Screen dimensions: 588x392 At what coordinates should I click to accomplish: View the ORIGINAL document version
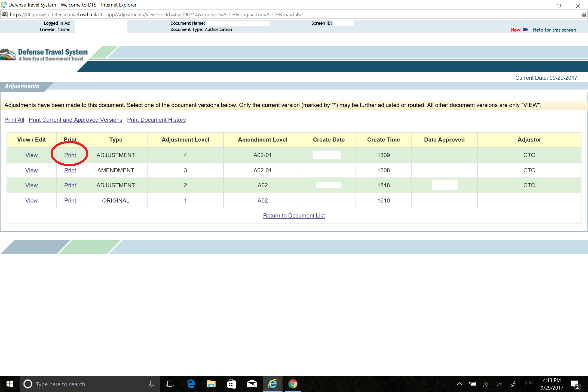[31, 201]
